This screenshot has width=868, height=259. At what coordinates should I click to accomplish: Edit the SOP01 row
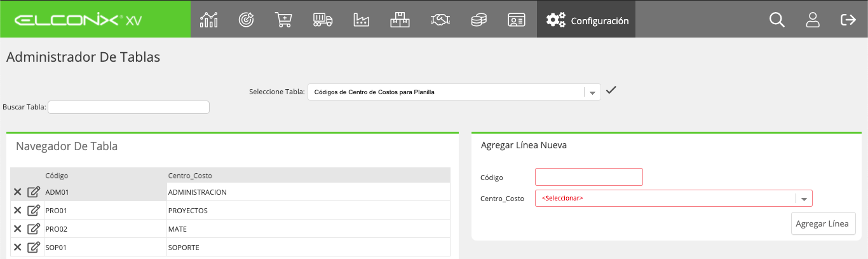(x=34, y=247)
